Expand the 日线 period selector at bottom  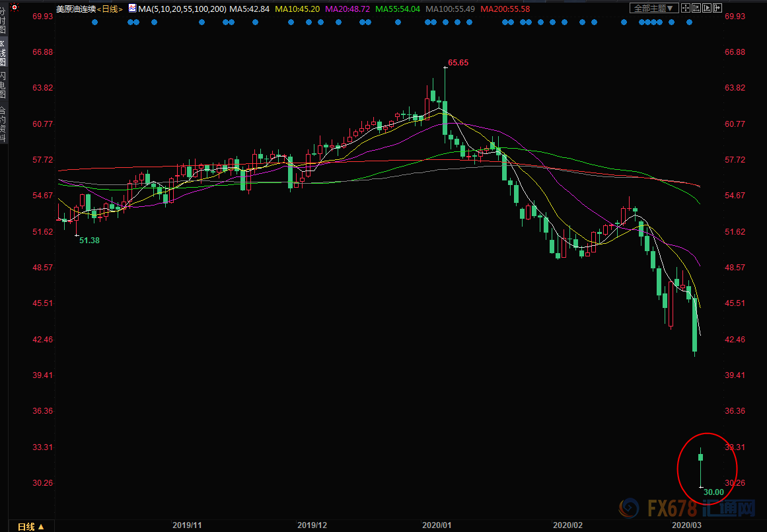click(x=30, y=526)
